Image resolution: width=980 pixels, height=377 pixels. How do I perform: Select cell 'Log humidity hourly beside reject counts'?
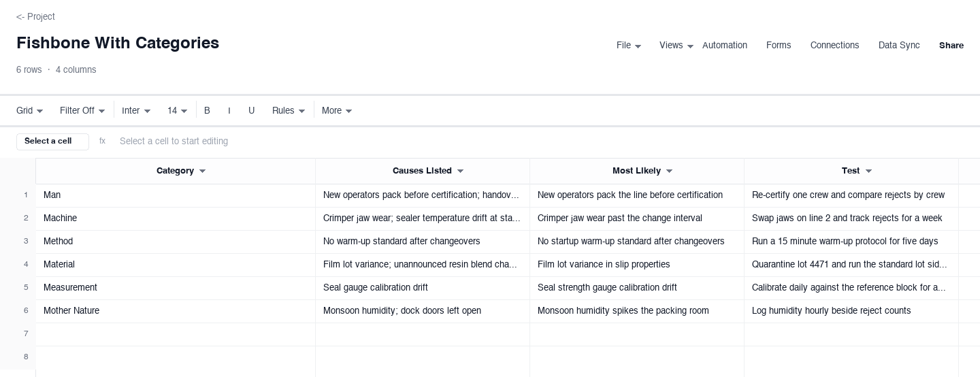pyautogui.click(x=851, y=311)
